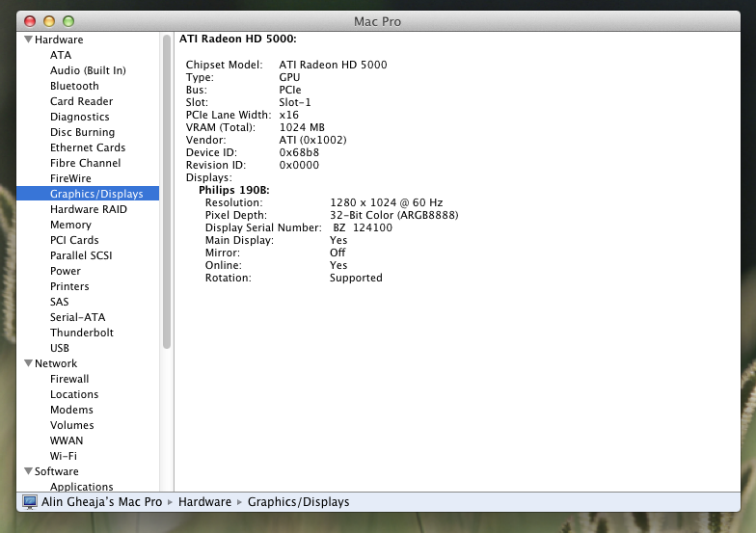Click the Device ID value 0x68b8

(x=299, y=152)
